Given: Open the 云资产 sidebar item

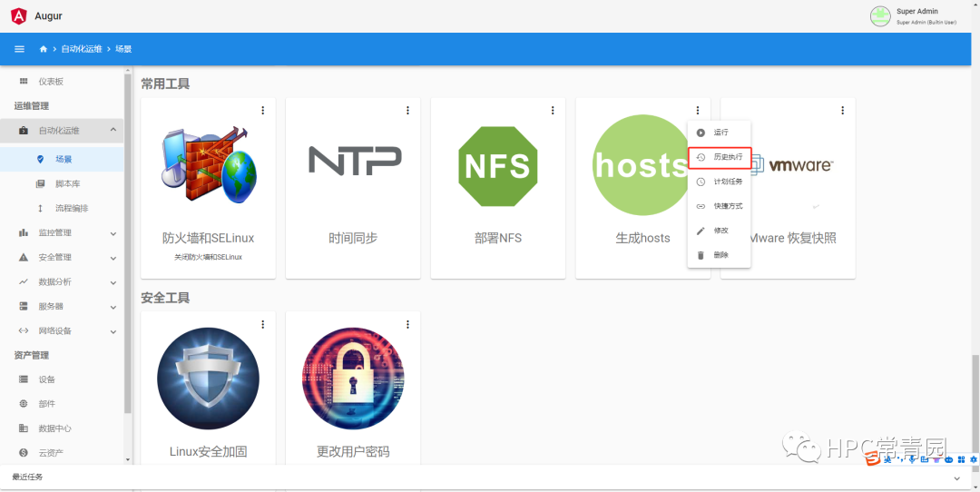Looking at the screenshot, I should click(62, 453).
